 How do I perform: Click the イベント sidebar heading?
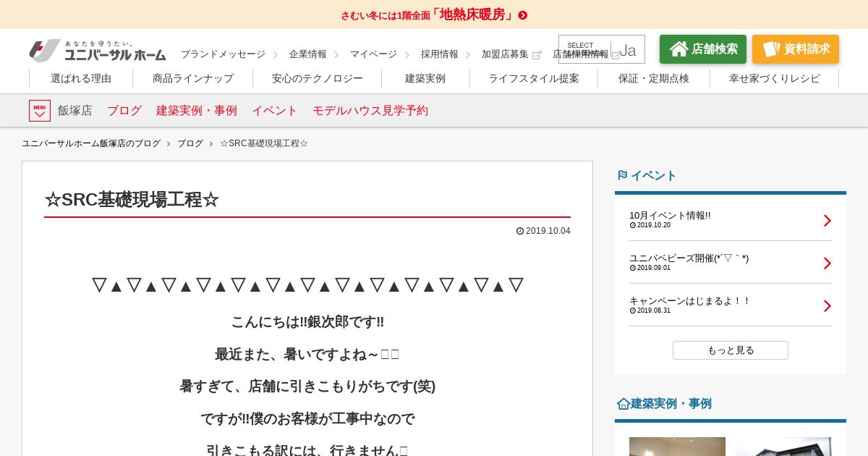654,176
